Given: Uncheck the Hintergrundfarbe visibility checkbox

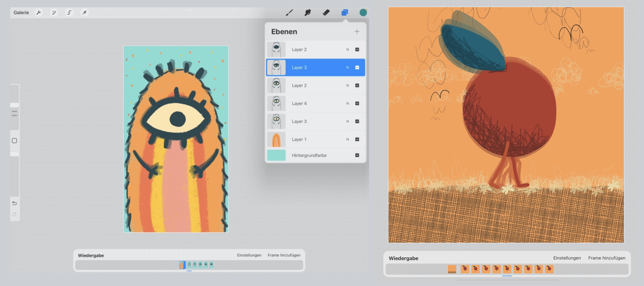Looking at the screenshot, I should (357, 155).
